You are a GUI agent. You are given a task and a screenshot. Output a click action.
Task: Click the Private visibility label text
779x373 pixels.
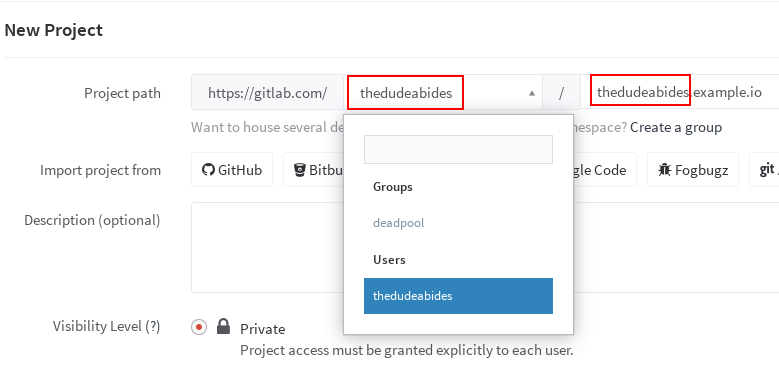pyautogui.click(x=262, y=329)
